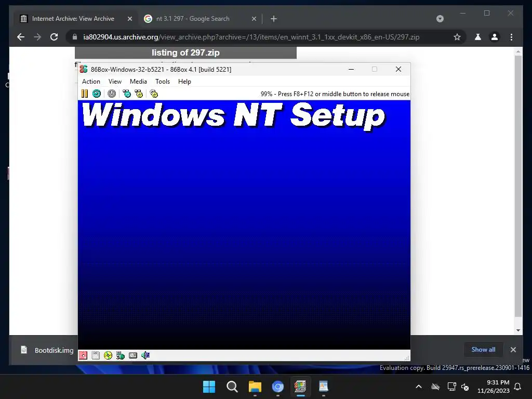Click the archive.org URL address bar
532x399 pixels.
click(x=251, y=37)
